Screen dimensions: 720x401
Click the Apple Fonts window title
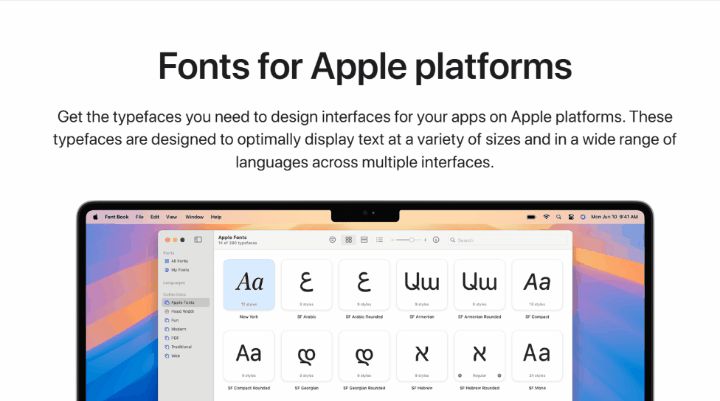[232, 237]
